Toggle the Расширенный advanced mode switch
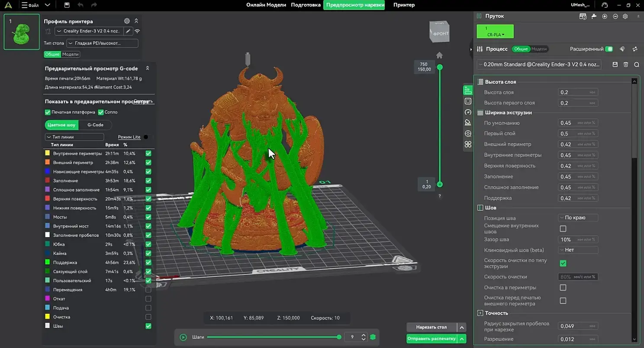The image size is (644, 348). (609, 49)
